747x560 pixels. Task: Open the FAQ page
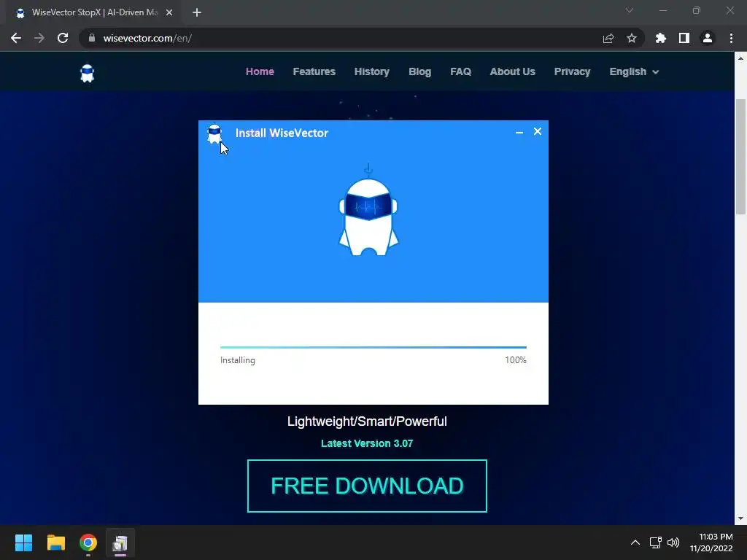click(x=461, y=71)
